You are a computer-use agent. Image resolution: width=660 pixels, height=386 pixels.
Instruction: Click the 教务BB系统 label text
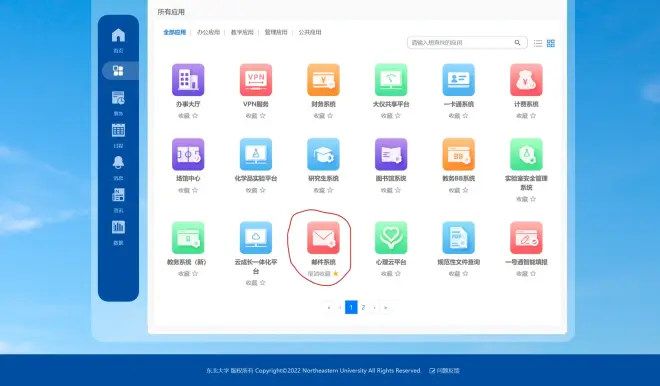(458, 178)
